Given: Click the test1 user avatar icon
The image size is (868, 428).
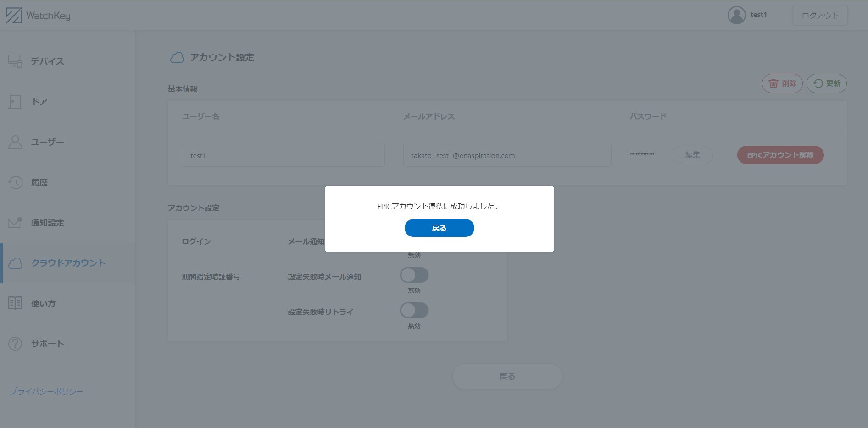Looking at the screenshot, I should tap(736, 15).
